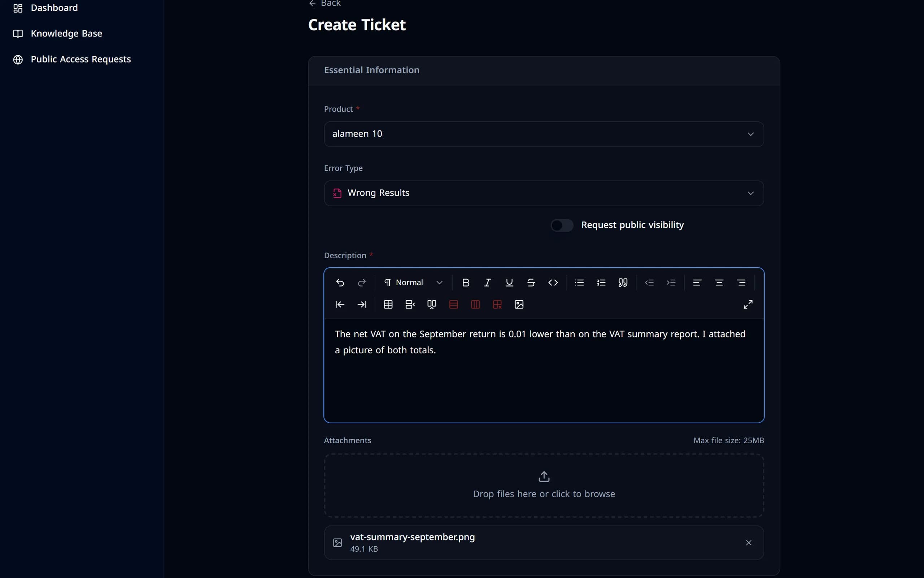924x578 pixels.
Task: Open the Product dropdown showing alameen 10
Action: (x=544, y=134)
